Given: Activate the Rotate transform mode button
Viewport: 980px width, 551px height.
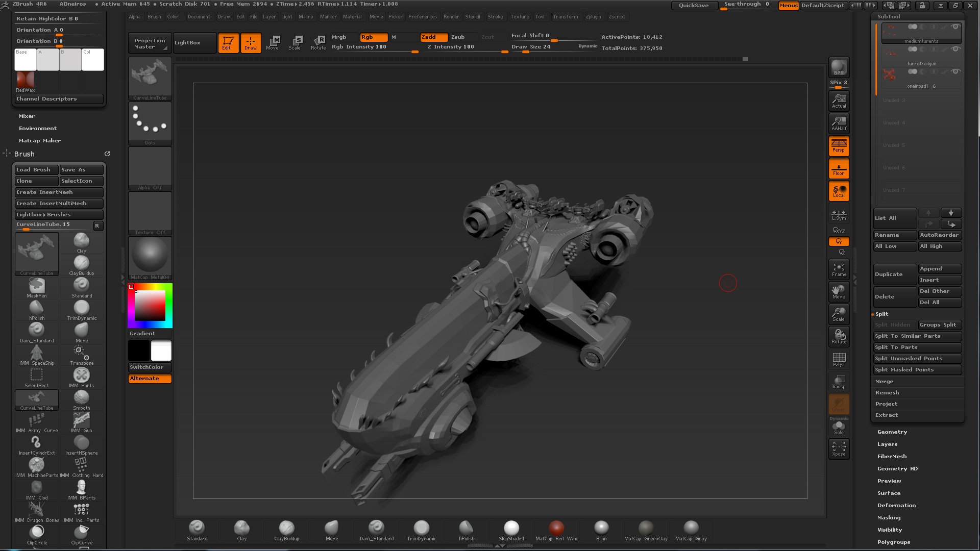Looking at the screenshot, I should [318, 42].
